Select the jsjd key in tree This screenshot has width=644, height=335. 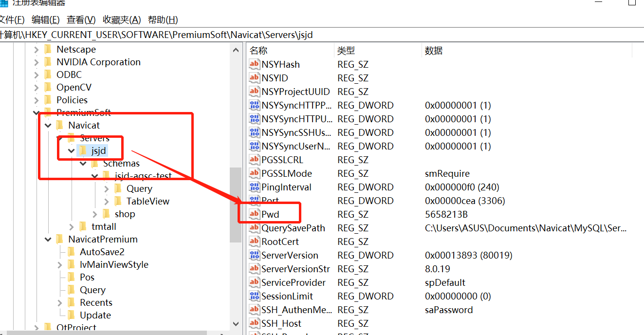99,150
